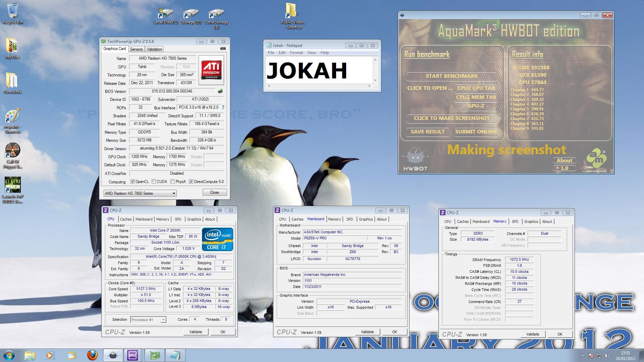
Task: Click START BENCHMARK in AquaMark
Action: tap(451, 76)
